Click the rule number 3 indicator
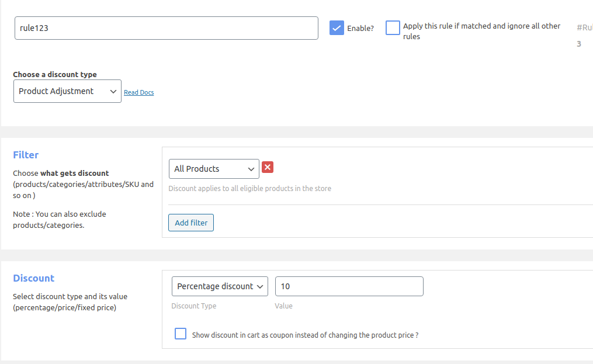Viewport: 593px width, 364px height. click(579, 44)
